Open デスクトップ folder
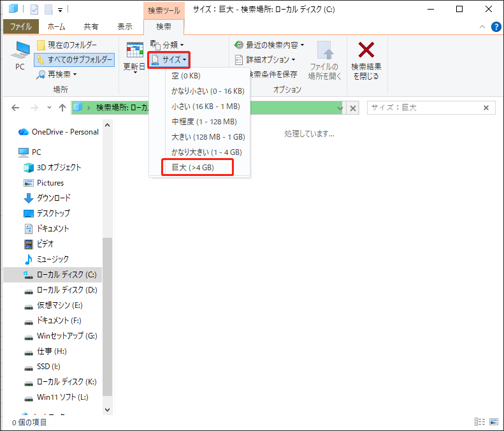The height and width of the screenshot is (431, 504). click(47, 213)
